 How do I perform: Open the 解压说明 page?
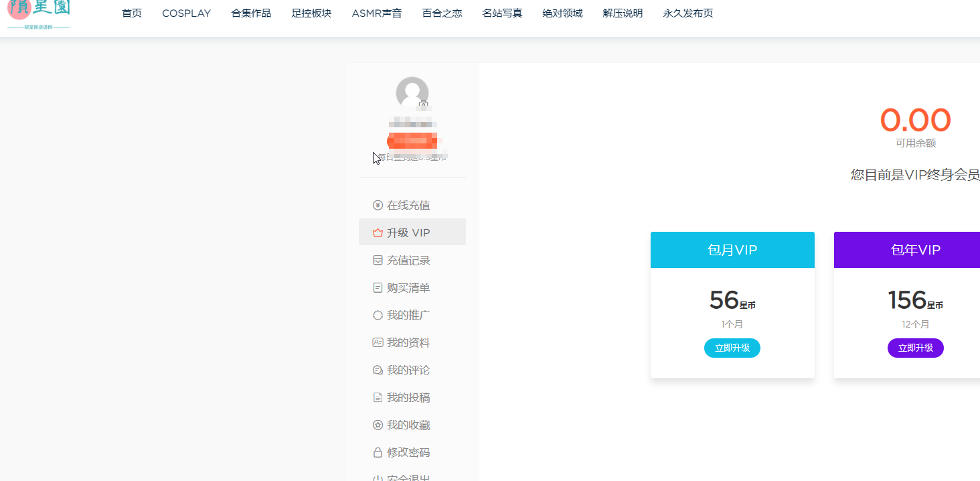click(x=623, y=13)
